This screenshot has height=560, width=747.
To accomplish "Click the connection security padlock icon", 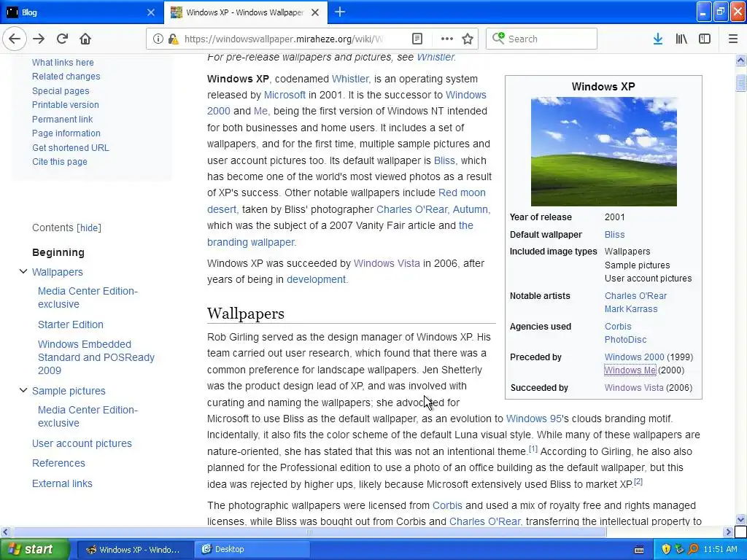I will click(174, 39).
